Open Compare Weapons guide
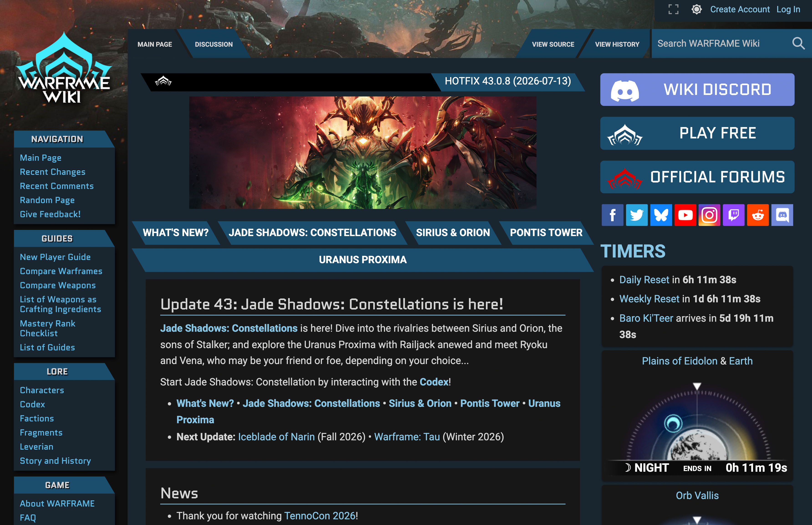The image size is (812, 525). point(58,285)
